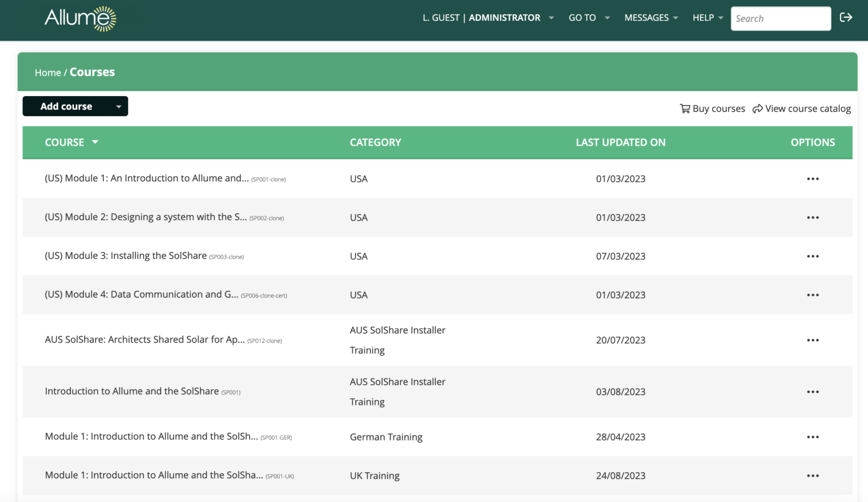The image size is (868, 502).
Task: Open options for SP001-GER Module 1 row
Action: click(813, 437)
